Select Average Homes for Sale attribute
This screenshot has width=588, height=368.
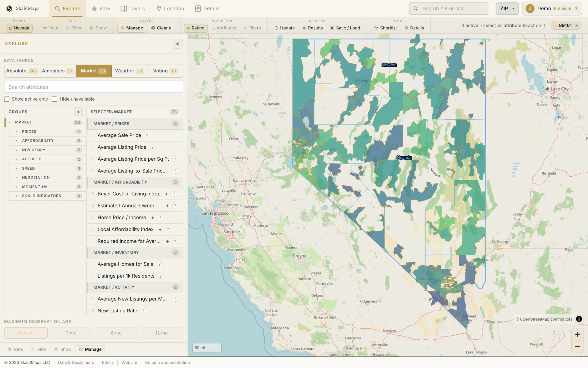click(135, 264)
